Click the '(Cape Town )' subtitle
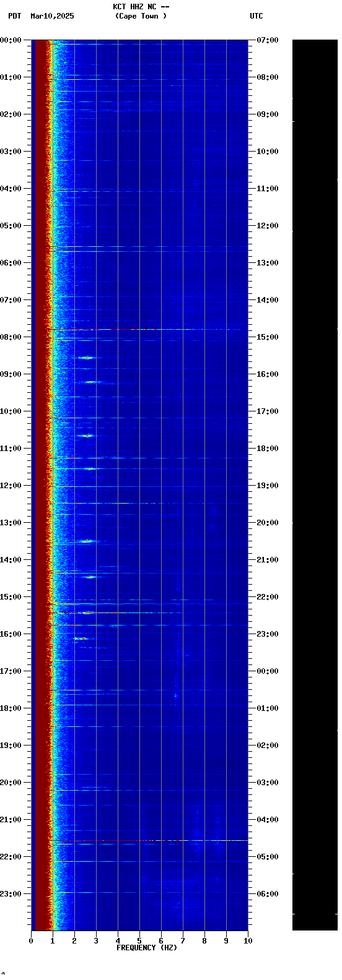Screen dimensions: 342x980 coord(141,16)
